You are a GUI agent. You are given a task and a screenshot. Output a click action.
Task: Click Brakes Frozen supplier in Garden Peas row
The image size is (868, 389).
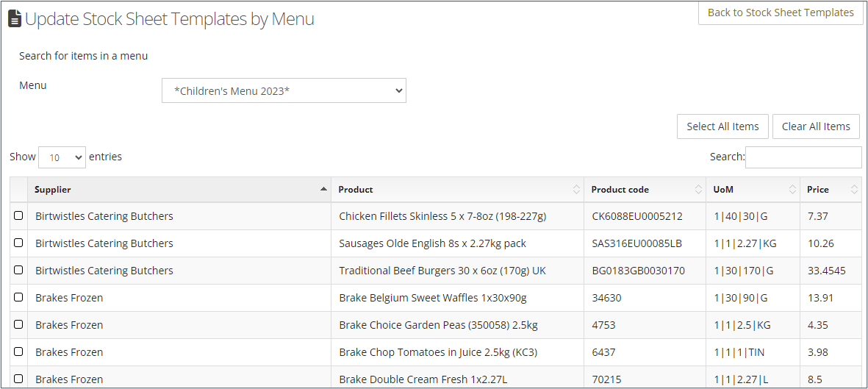click(69, 325)
